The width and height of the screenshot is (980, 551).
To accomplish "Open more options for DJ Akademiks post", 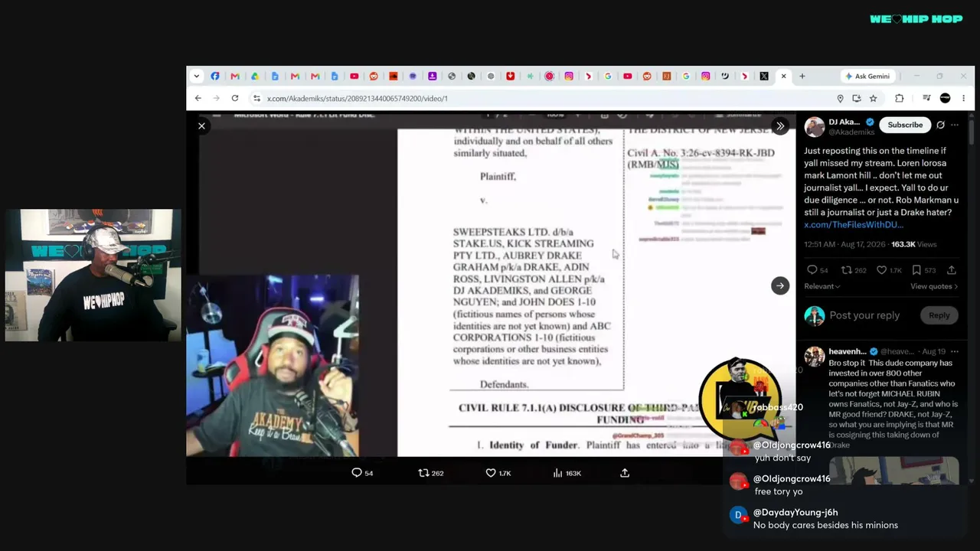I will click(x=955, y=125).
